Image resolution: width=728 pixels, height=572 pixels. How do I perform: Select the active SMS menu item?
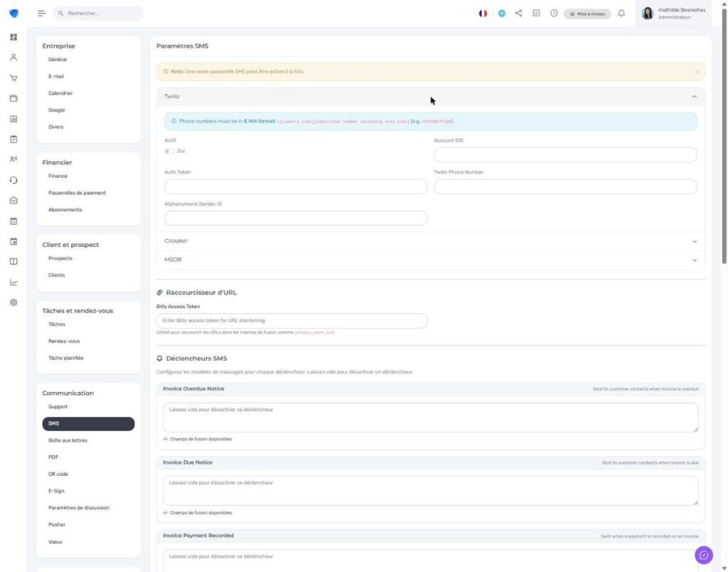88,424
